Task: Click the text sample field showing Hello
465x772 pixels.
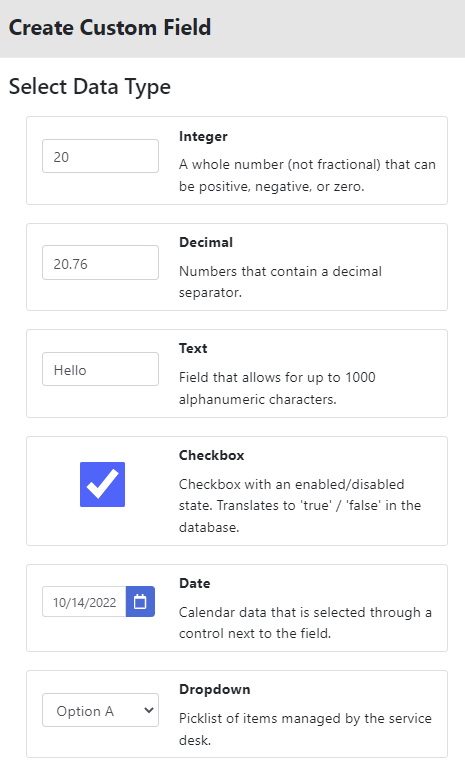Action: coord(100,369)
